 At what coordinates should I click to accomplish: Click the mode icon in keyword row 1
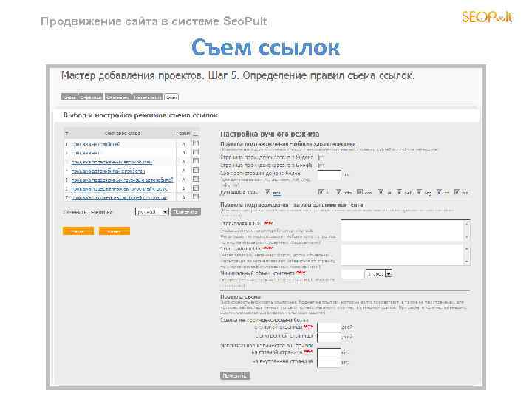tap(184, 144)
